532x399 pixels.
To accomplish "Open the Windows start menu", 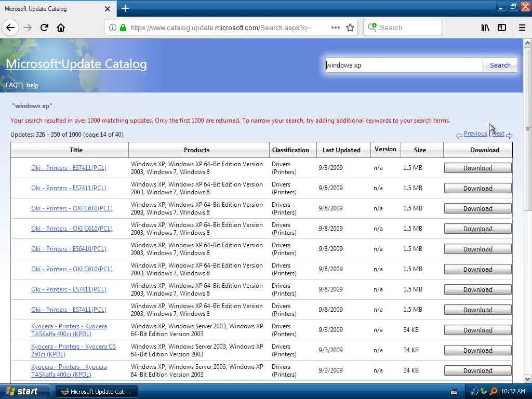I will coord(24,391).
